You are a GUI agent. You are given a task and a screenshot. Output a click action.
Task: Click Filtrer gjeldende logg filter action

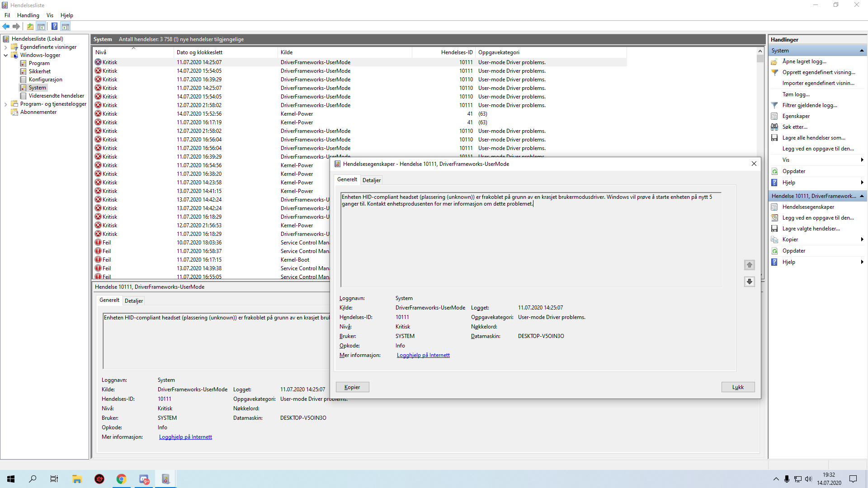(x=809, y=105)
